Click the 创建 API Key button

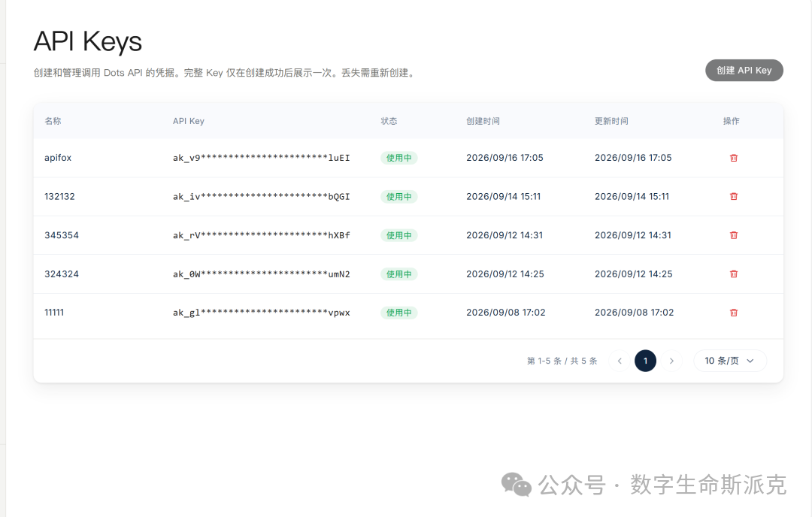pyautogui.click(x=744, y=71)
